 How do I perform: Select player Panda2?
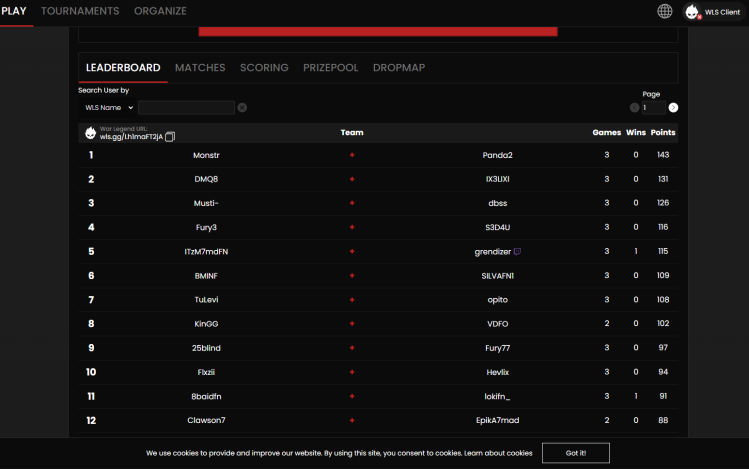tap(497, 155)
